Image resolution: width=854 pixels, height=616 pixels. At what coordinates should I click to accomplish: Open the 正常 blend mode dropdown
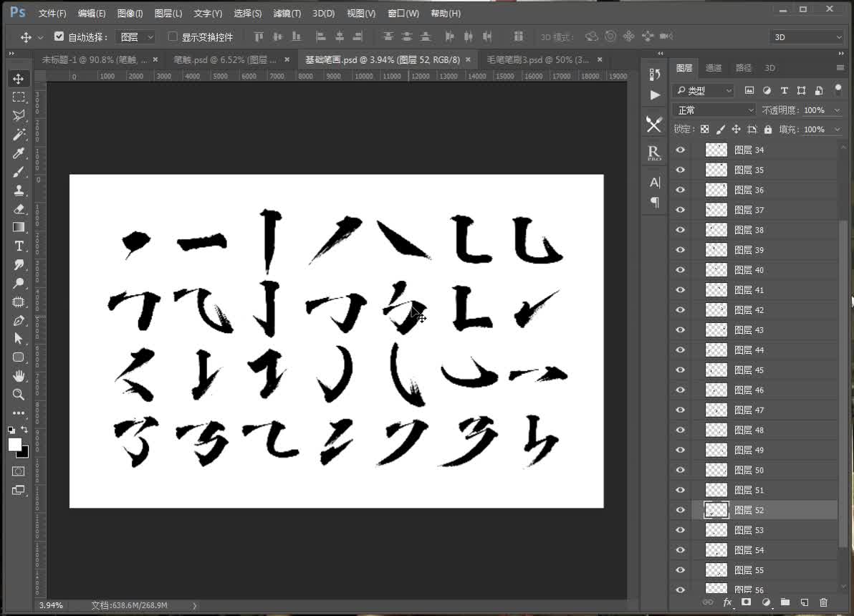click(x=713, y=110)
